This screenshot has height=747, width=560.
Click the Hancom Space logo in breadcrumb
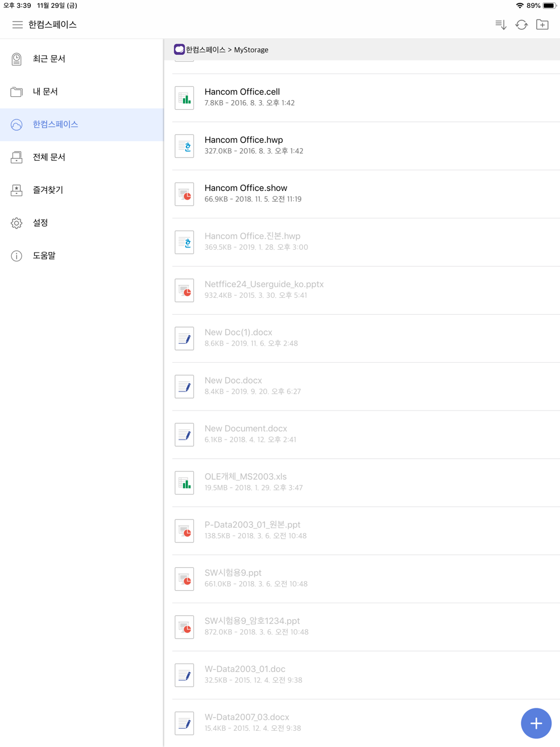tap(179, 49)
